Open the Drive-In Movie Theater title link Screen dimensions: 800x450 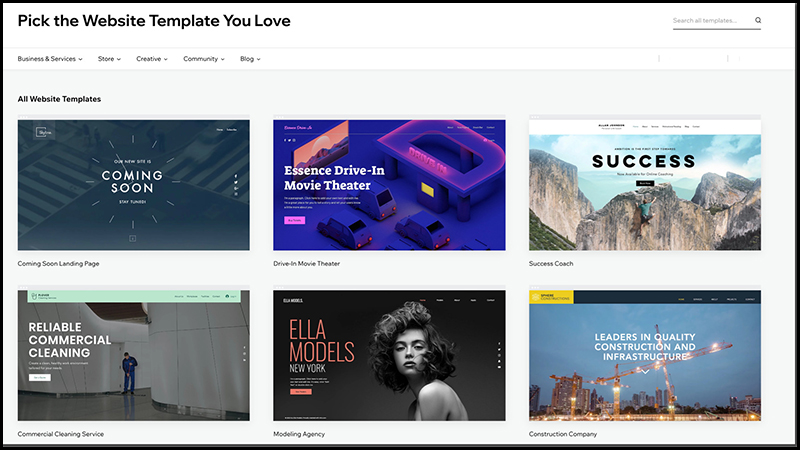[x=306, y=264]
